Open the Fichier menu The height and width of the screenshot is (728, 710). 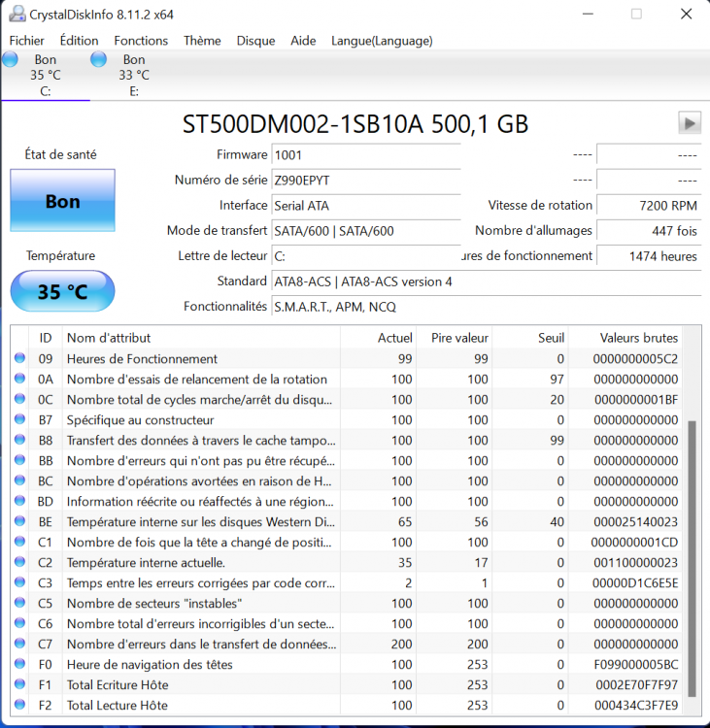coord(27,41)
